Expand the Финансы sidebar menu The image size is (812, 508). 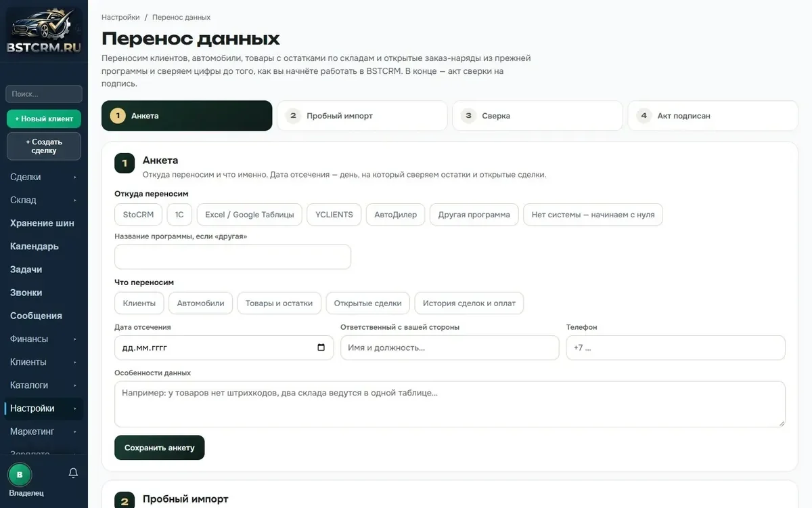pyautogui.click(x=43, y=339)
